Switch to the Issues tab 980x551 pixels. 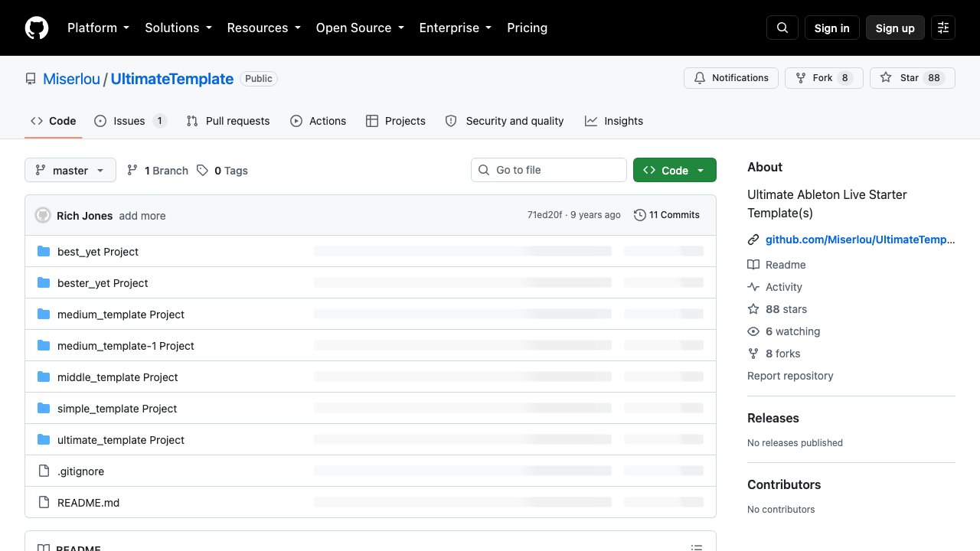131,121
